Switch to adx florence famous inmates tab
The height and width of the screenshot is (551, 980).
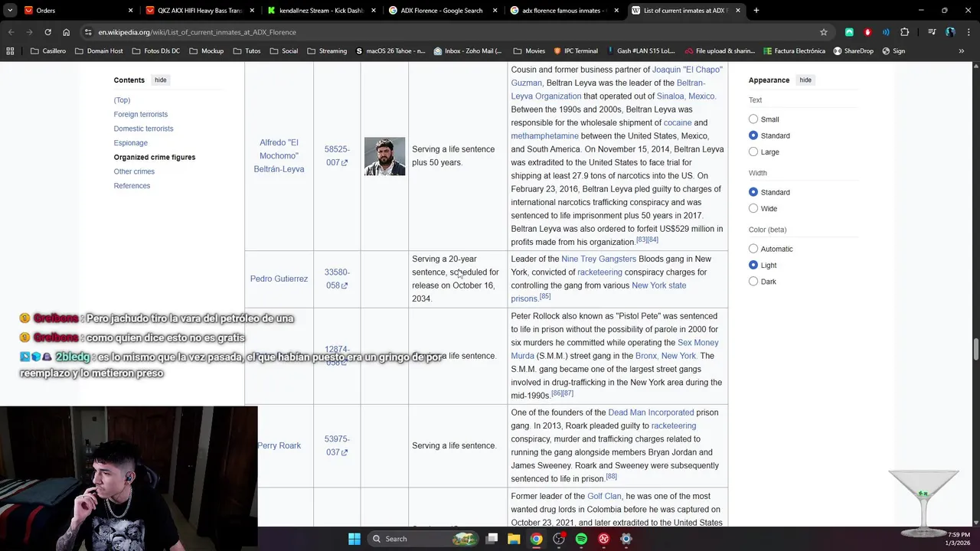(x=563, y=11)
